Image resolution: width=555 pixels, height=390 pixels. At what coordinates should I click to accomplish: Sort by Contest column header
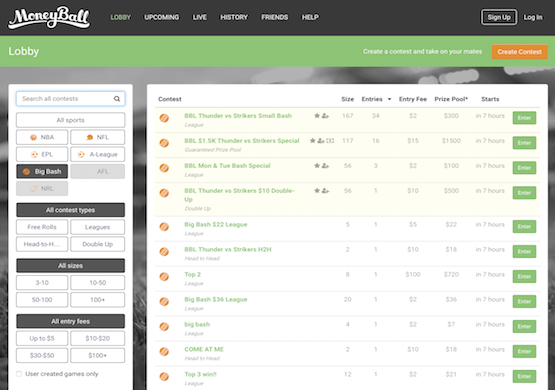coord(170,99)
